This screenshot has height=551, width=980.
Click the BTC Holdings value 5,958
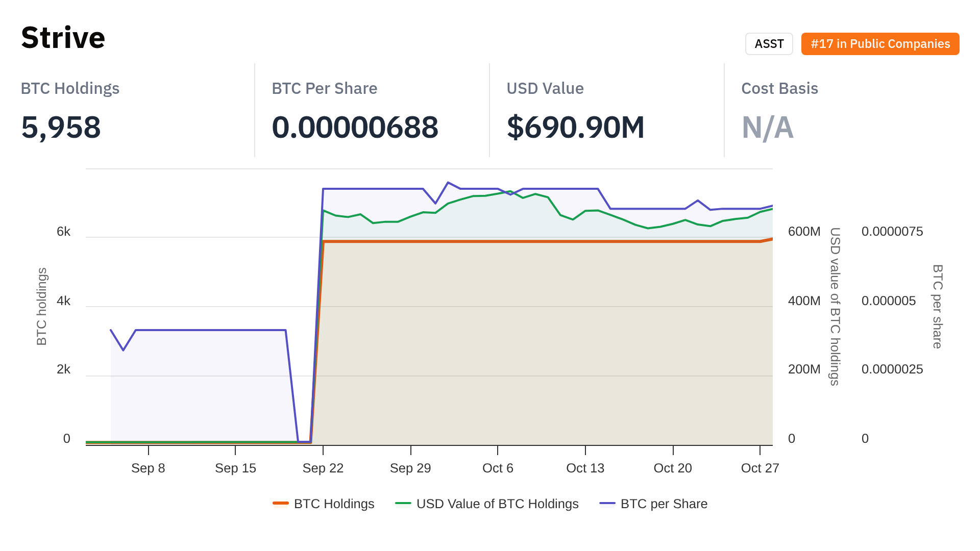[61, 127]
